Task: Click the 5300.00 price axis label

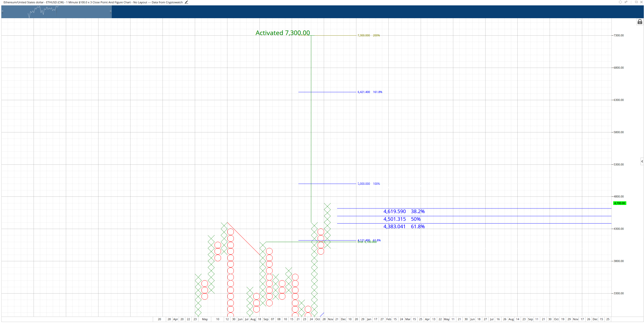Action: (x=619, y=164)
